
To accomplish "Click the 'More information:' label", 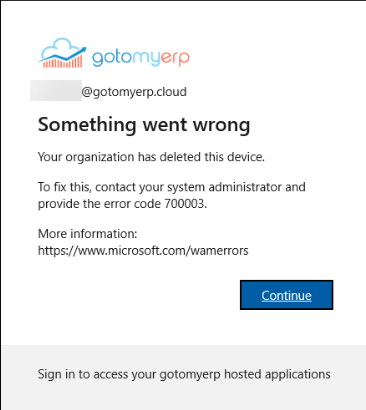I will [87, 234].
